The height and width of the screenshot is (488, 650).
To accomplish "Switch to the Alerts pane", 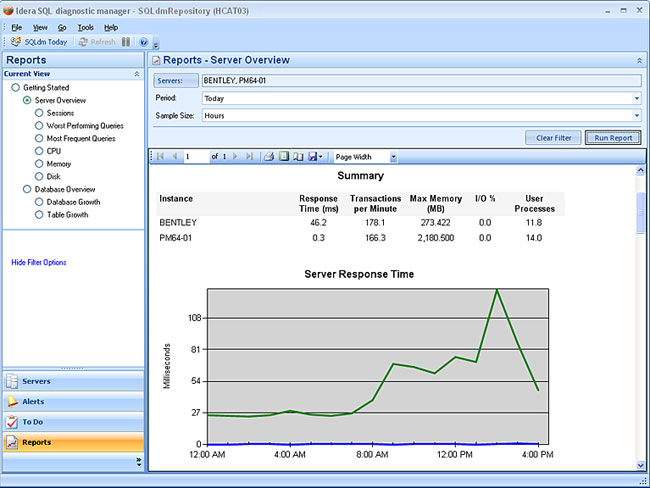I will click(73, 401).
